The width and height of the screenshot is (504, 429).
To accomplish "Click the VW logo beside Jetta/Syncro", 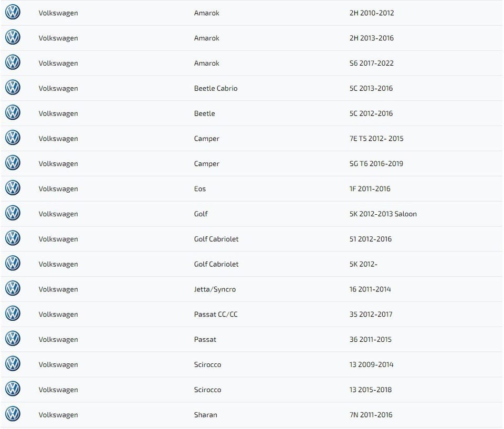I will point(13,289).
